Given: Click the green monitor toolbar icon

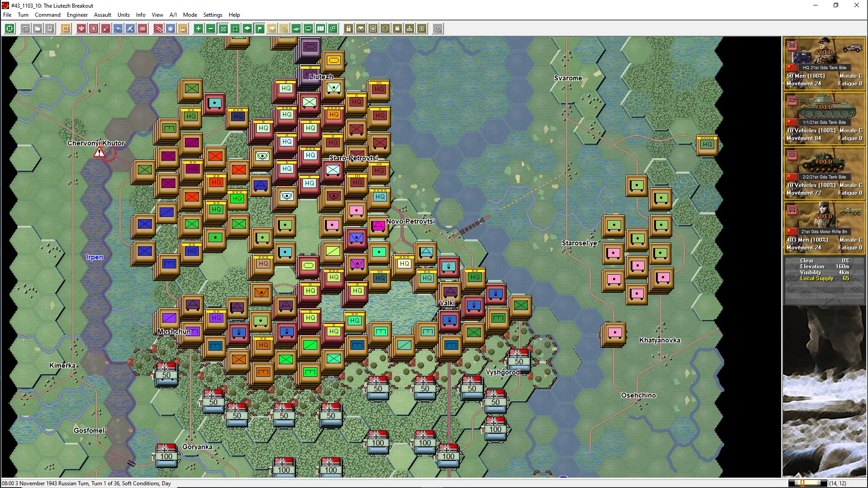Looking at the screenshot, I should pyautogui.click(x=308, y=29).
